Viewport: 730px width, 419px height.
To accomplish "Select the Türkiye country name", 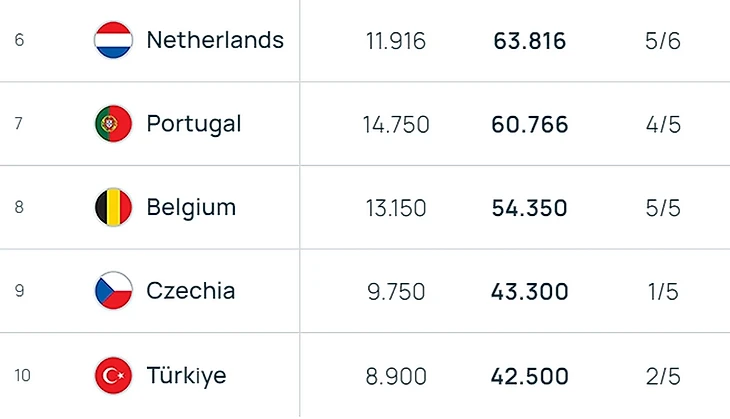I will click(x=186, y=376).
